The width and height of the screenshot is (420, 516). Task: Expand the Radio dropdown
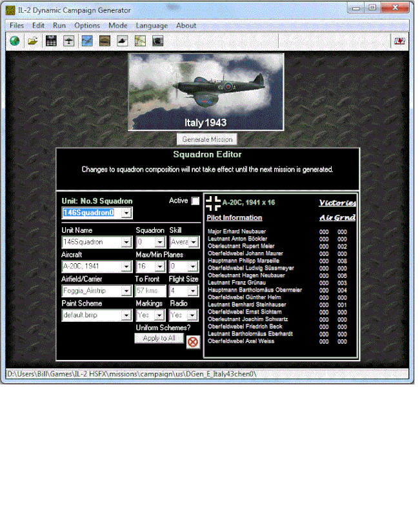pyautogui.click(x=192, y=315)
